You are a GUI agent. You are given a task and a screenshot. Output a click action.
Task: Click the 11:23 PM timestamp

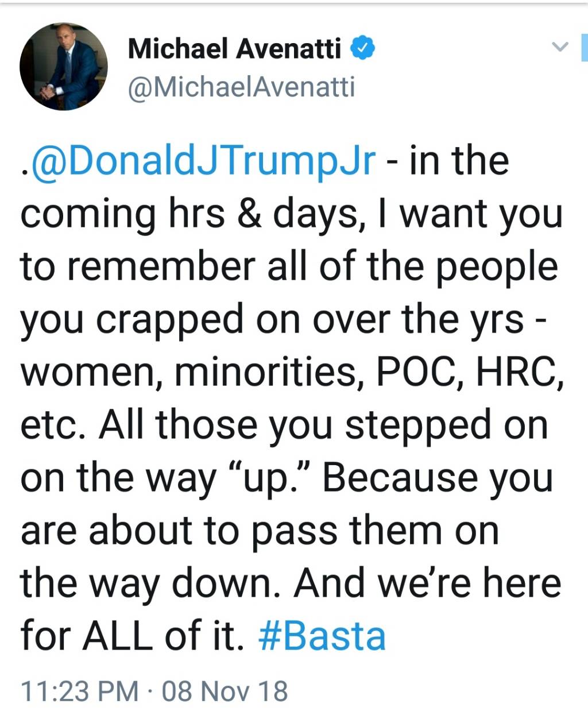tap(80, 691)
